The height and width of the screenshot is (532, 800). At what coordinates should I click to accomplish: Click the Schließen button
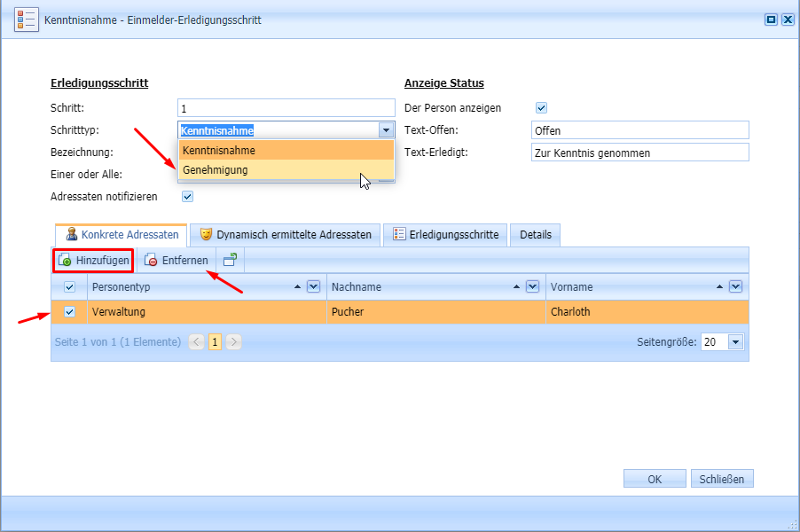tap(722, 479)
